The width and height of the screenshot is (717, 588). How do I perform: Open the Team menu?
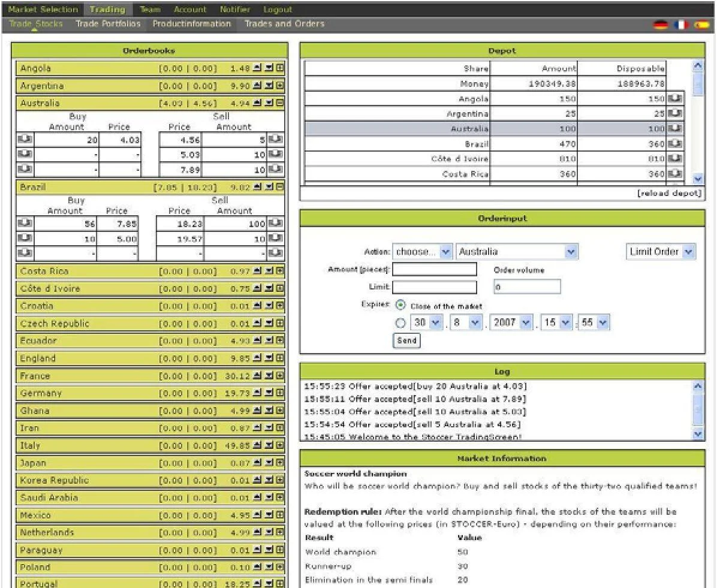[150, 9]
